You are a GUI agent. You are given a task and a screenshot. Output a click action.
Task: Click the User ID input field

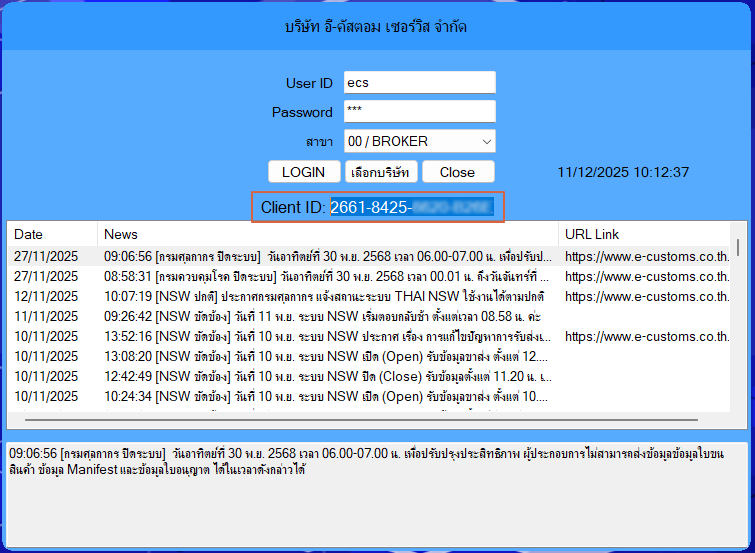pos(419,83)
